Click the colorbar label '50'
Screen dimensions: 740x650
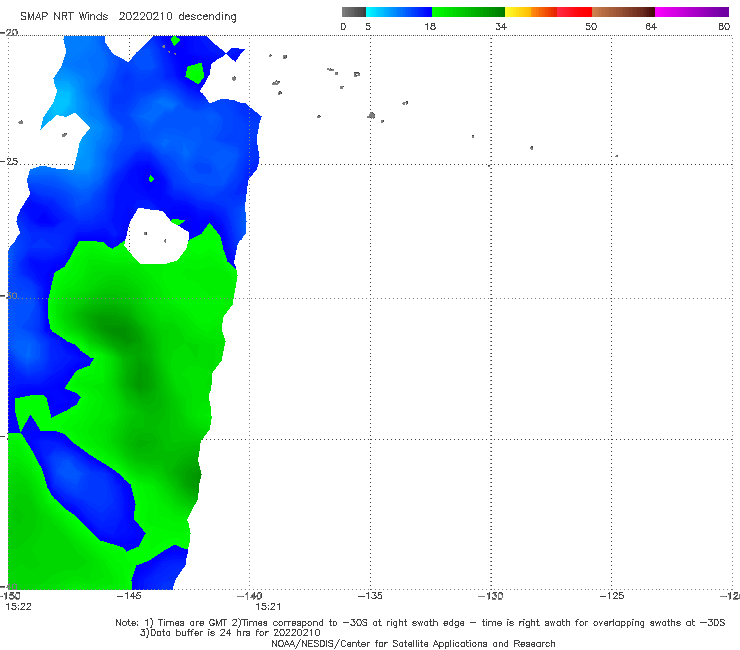click(591, 27)
